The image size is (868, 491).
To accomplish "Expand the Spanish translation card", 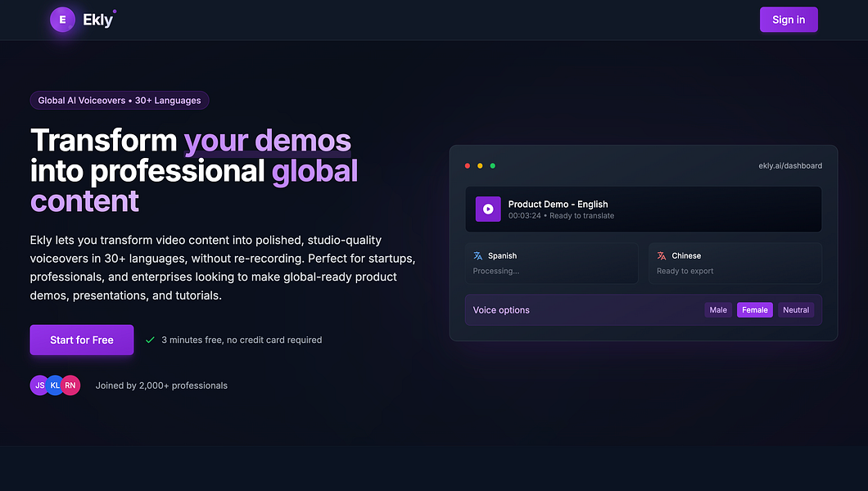I will click(x=552, y=262).
